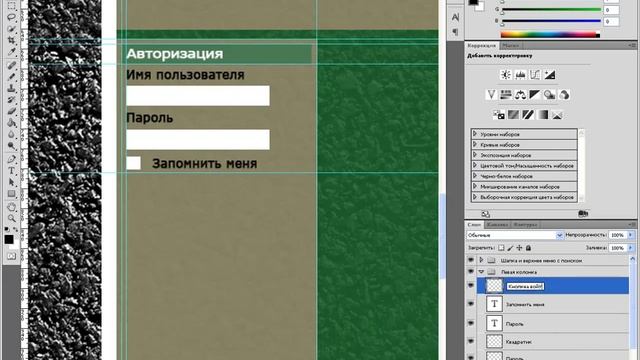Expand 'Уровни наборов' presets
The image size is (640, 360).
475,133
